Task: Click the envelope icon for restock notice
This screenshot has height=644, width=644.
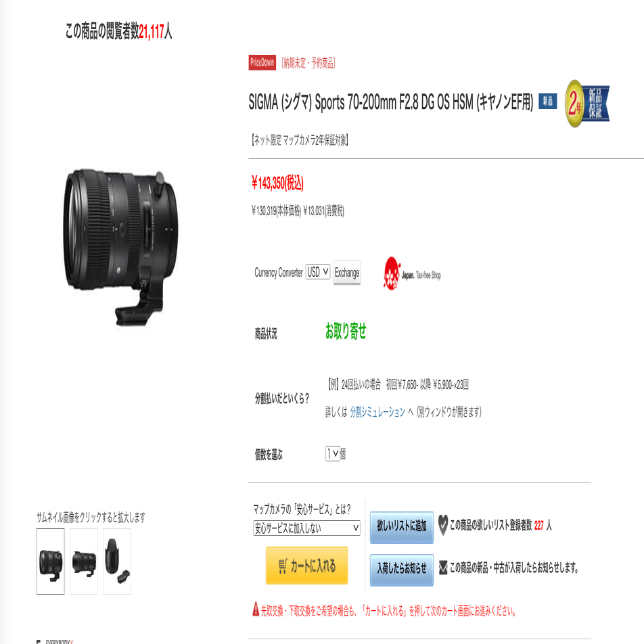Action: [442, 568]
